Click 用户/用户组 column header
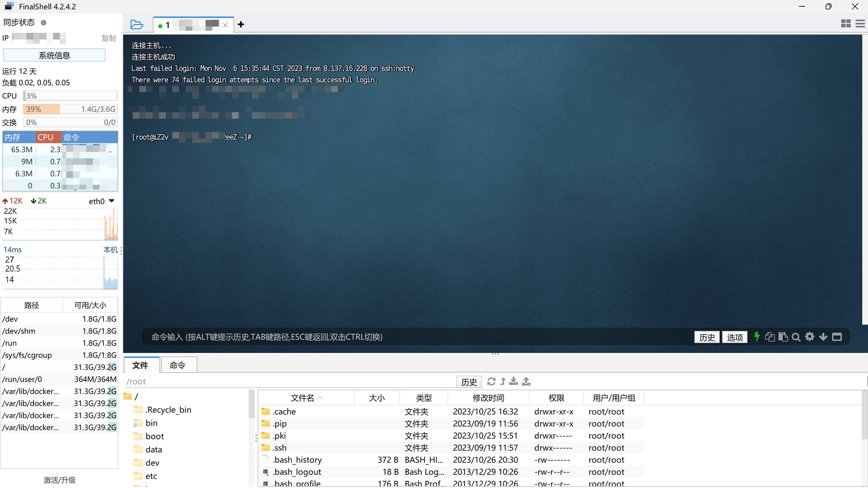The height and width of the screenshot is (488, 868). point(613,398)
